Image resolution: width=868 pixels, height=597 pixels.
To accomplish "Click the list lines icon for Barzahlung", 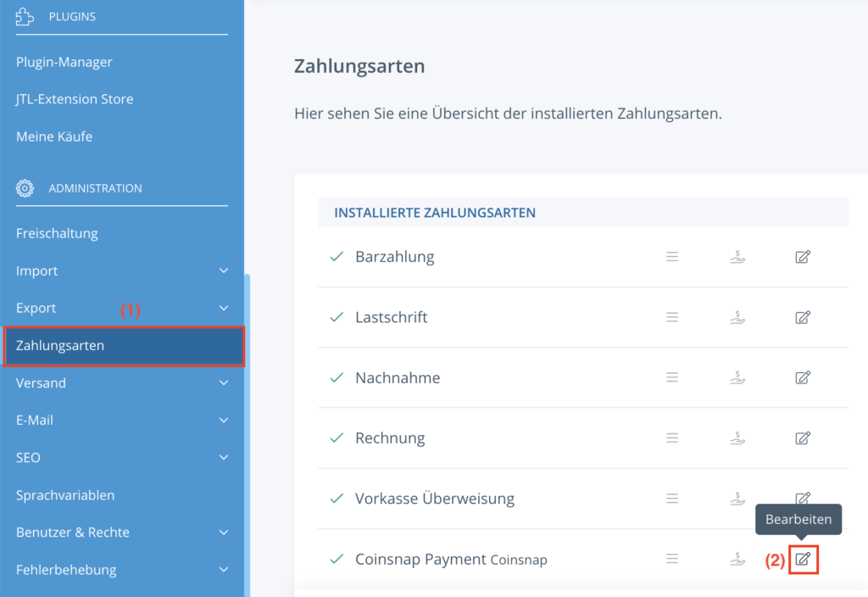I will 672,257.
